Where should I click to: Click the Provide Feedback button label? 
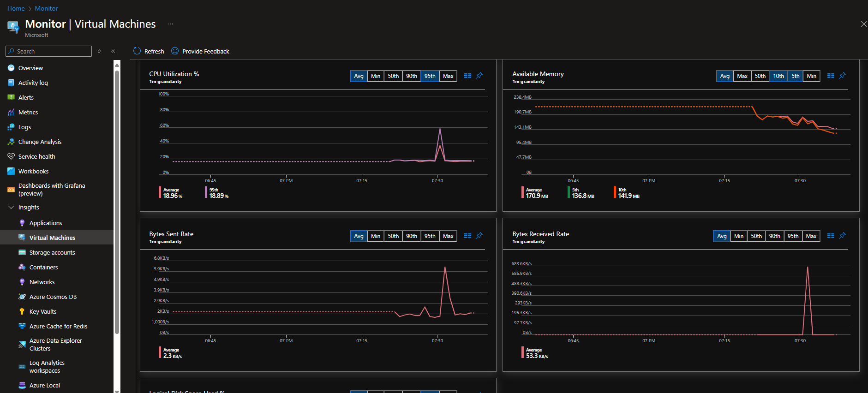click(x=206, y=51)
